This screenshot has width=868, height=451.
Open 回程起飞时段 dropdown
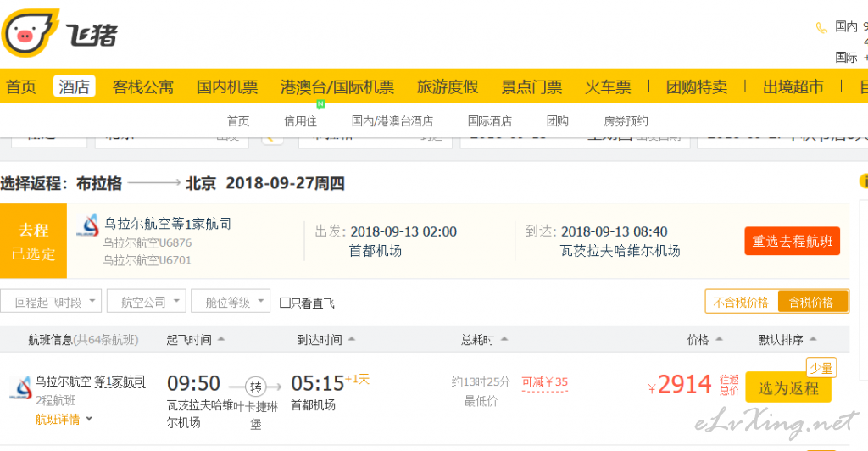(51, 302)
